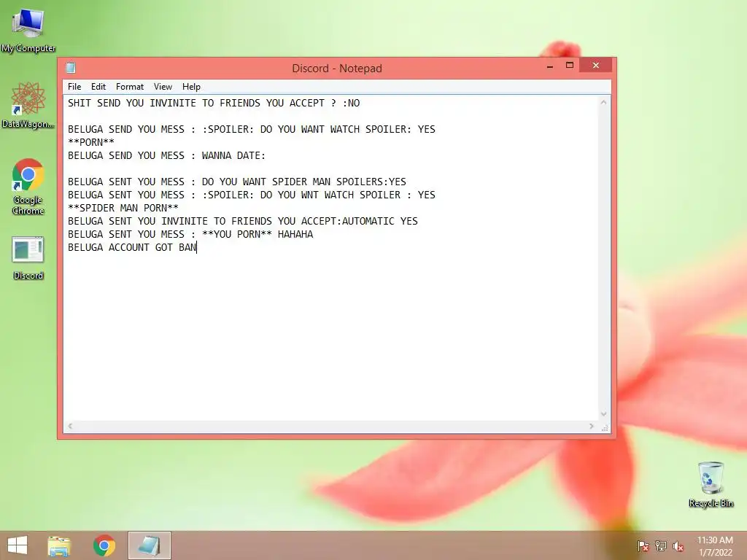
Task: Click the vertical scrollbar down arrow
Action: point(603,414)
